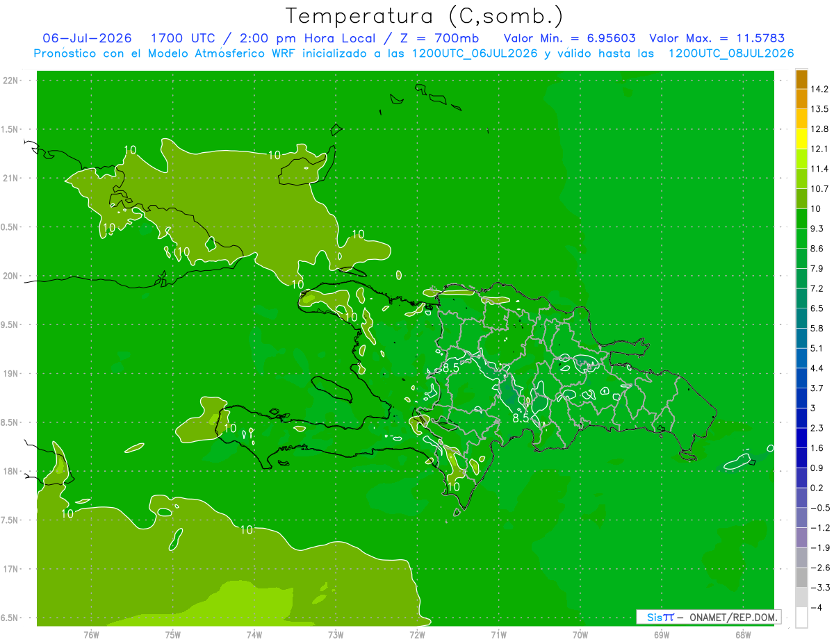Click the '72W' longitude label
Image resolution: width=834 pixels, height=644 pixels.
point(417,634)
